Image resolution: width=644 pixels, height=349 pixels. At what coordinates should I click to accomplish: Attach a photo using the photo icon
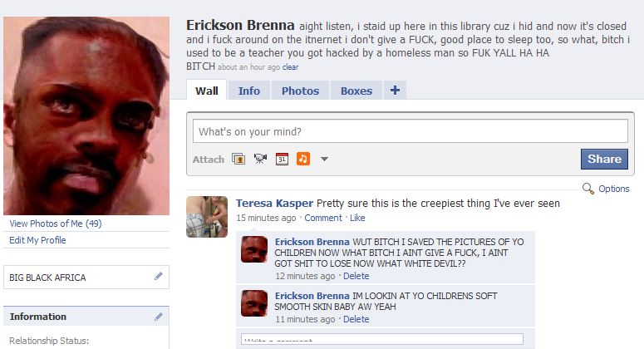coord(238,159)
